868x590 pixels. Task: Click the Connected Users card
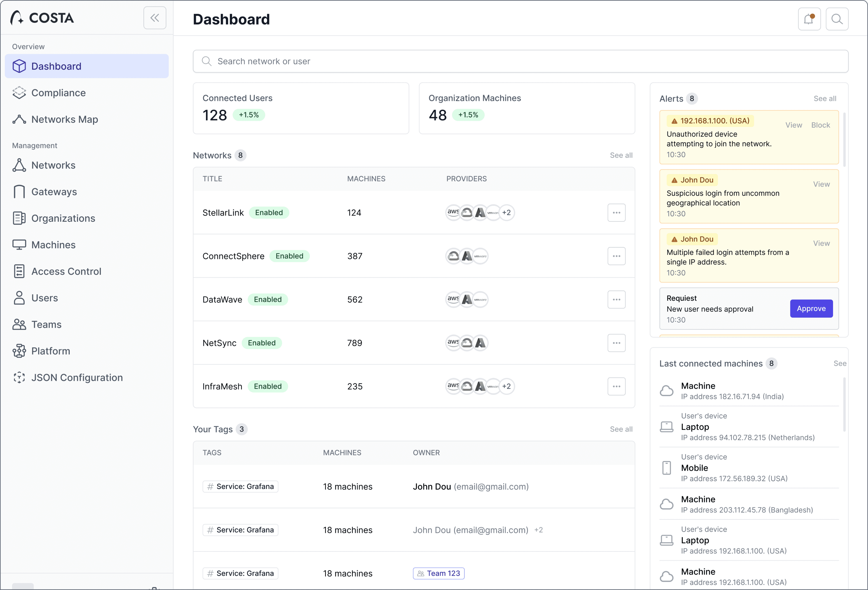[x=301, y=108]
